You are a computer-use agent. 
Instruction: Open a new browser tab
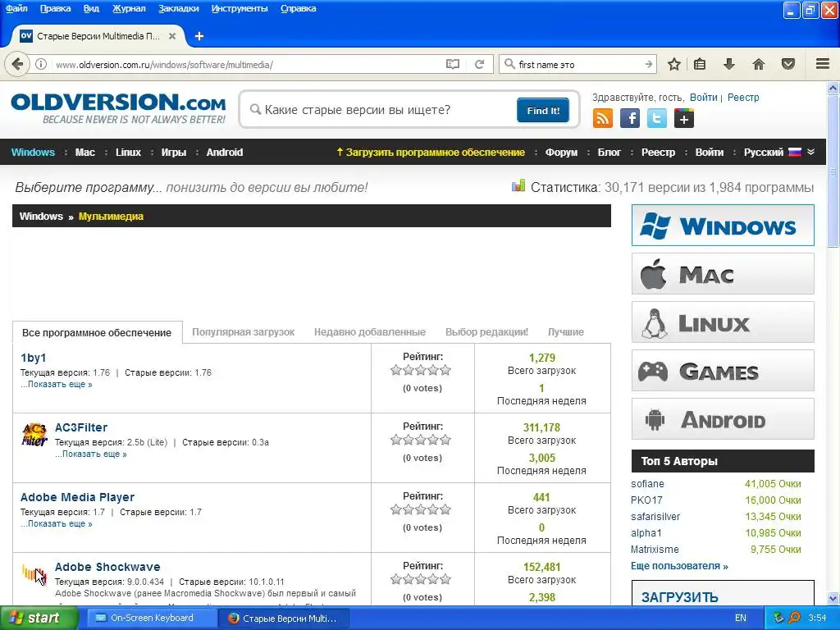click(199, 36)
